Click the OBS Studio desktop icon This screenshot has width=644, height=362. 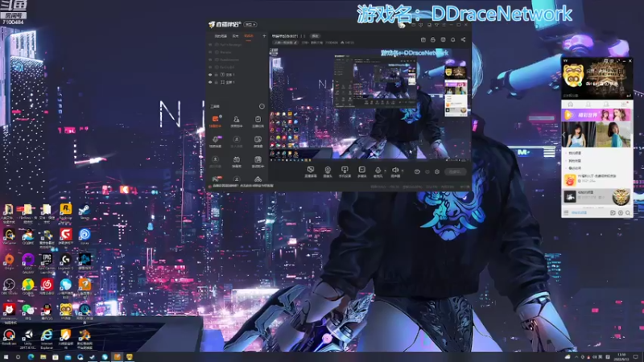[x=9, y=286]
